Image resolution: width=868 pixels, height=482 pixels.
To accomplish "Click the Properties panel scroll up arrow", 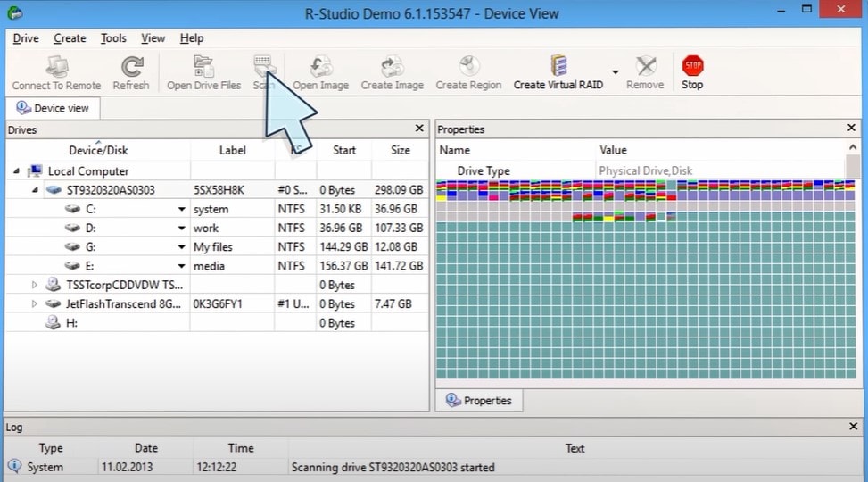I will [852, 147].
